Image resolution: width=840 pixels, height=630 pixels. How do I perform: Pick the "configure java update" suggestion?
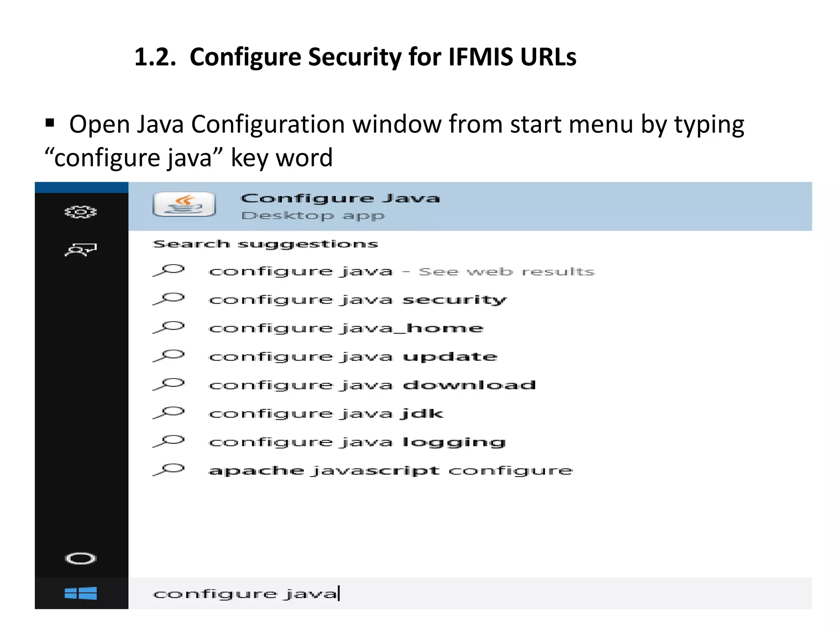353,357
